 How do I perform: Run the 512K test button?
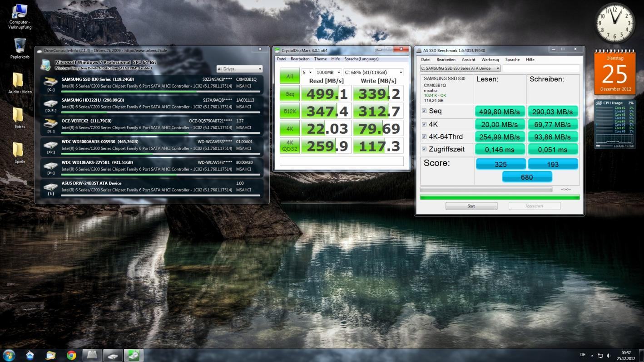coord(290,111)
